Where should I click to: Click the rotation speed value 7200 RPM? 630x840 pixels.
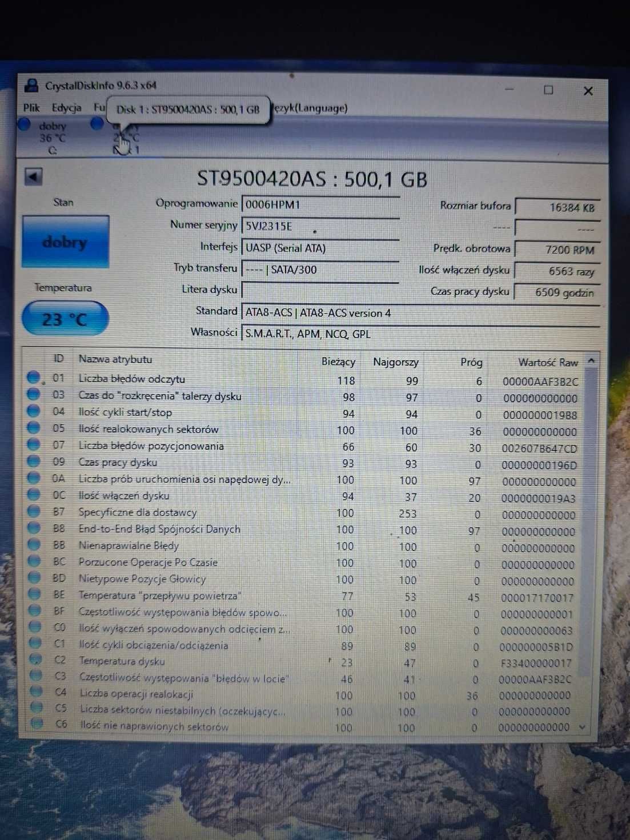pos(557,250)
